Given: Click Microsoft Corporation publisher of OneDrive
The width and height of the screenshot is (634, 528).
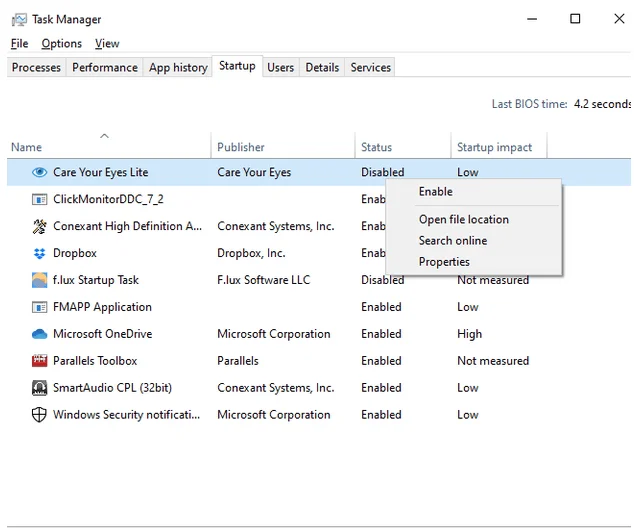Looking at the screenshot, I should 274,334.
